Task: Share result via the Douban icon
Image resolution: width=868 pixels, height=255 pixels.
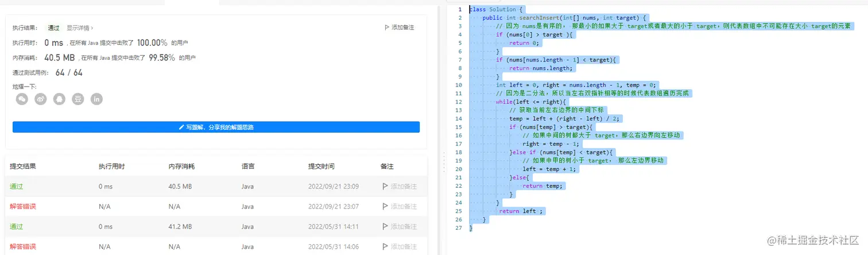Action: click(78, 99)
